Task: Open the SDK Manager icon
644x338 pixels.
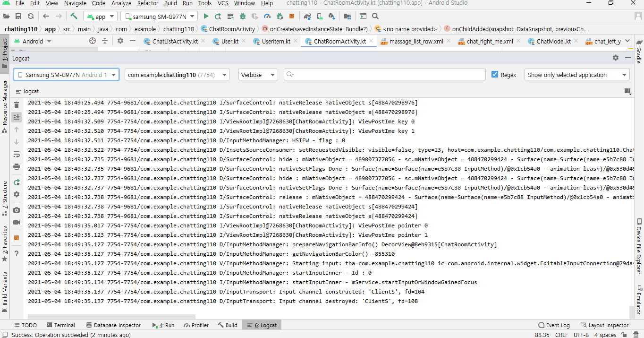Action: 332,16
